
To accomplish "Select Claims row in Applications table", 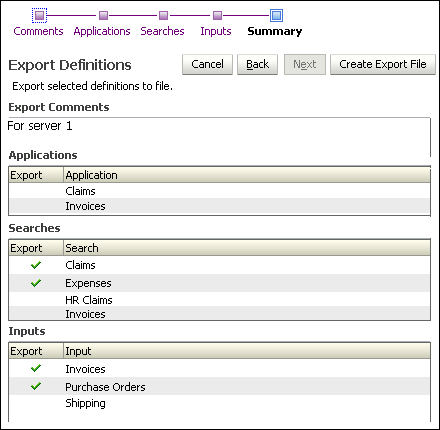I will (219, 191).
